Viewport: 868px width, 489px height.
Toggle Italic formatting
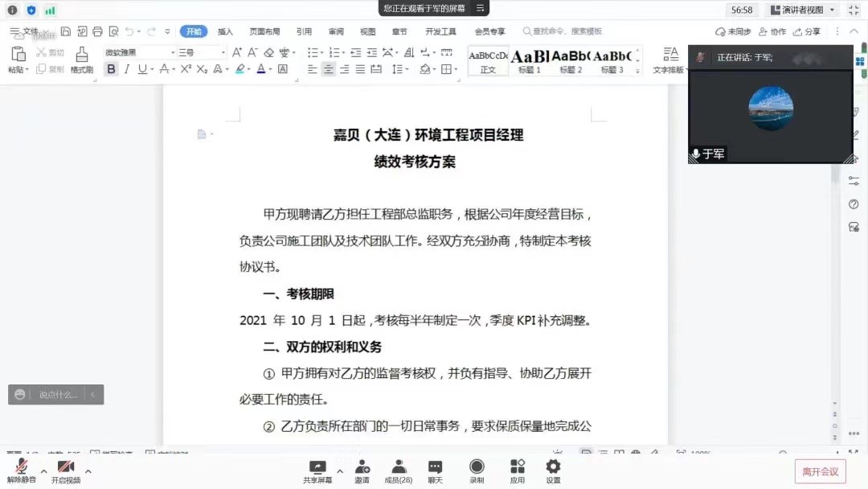click(127, 69)
